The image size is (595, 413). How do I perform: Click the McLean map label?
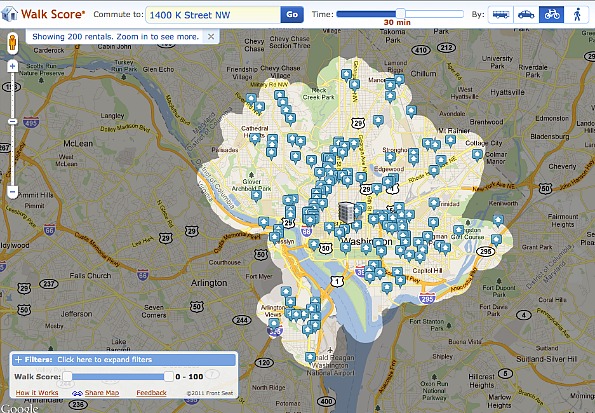[78, 143]
